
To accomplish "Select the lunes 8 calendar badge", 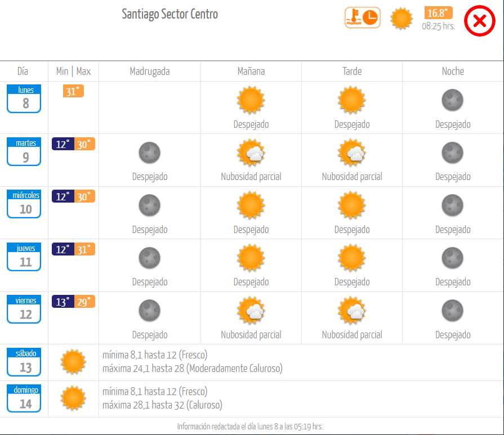I will [24, 98].
